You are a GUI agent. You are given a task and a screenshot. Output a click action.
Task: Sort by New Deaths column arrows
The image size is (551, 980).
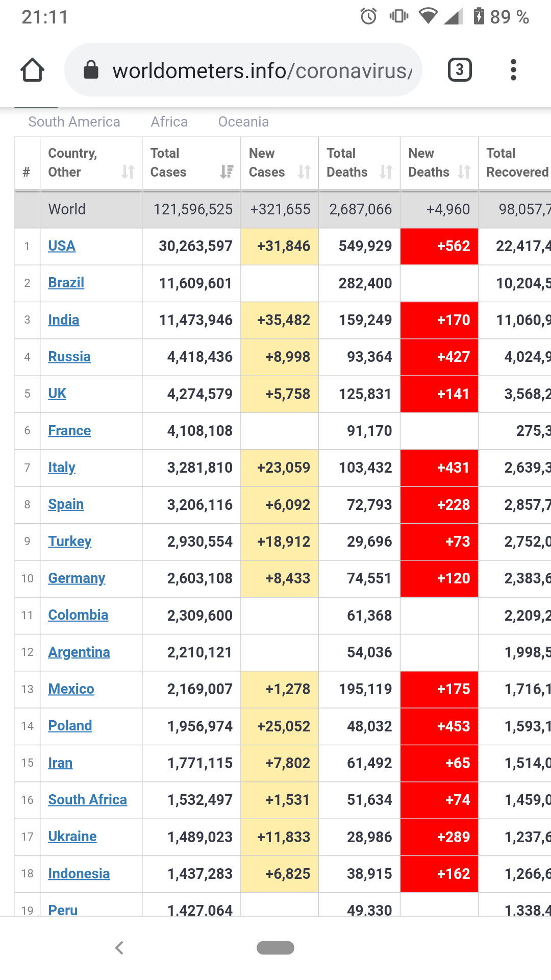click(x=464, y=172)
